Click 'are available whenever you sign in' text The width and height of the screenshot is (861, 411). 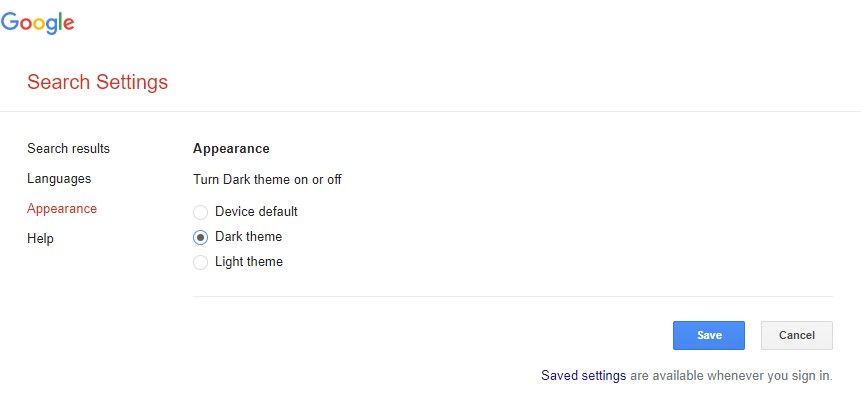(731, 376)
